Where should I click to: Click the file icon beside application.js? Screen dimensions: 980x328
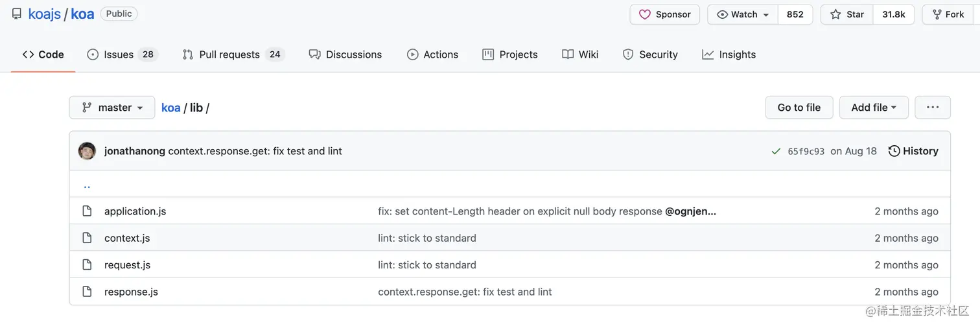pyautogui.click(x=87, y=211)
